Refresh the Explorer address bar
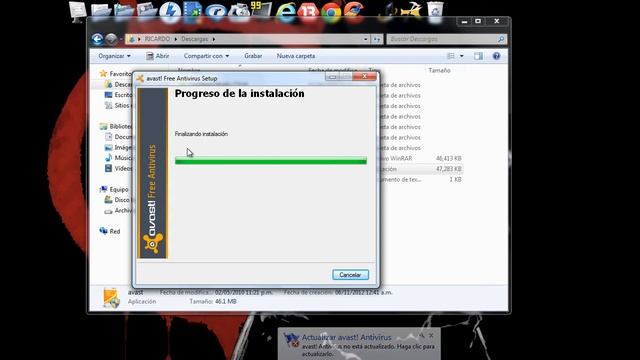Viewport: 640px width, 360px height. pos(377,39)
